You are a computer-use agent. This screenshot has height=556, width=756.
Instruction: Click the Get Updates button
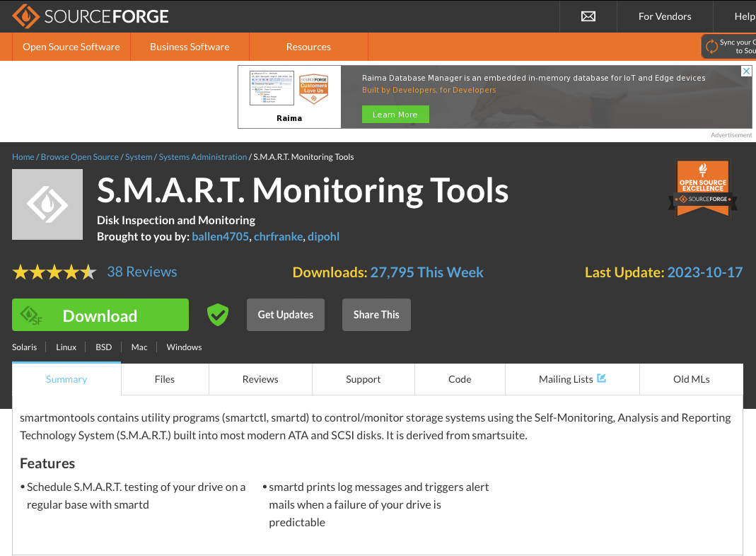286,315
